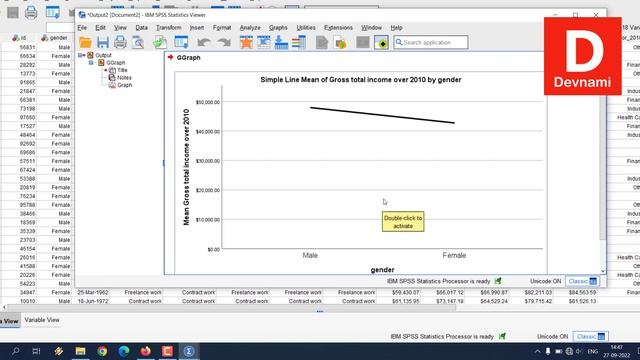Collapse the GGraph node in outline tree
The height and width of the screenshot is (360, 640).
click(x=91, y=63)
